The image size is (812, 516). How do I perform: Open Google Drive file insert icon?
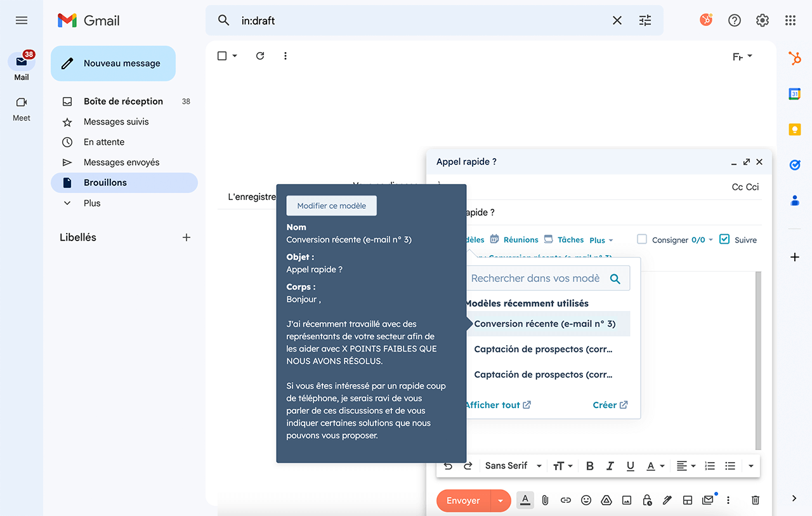click(x=606, y=500)
